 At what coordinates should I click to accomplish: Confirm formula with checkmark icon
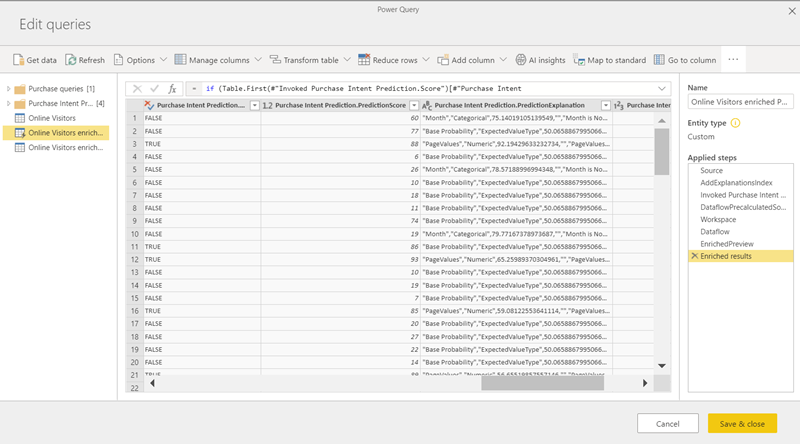[x=155, y=88]
